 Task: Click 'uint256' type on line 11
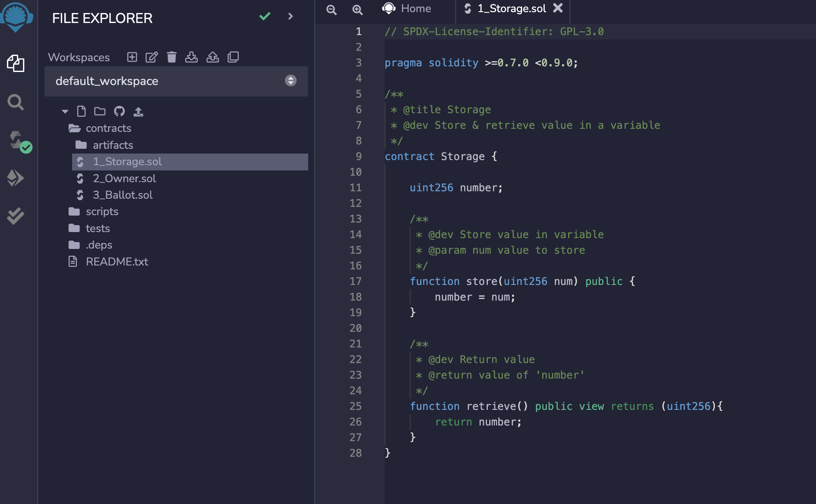pyautogui.click(x=431, y=188)
